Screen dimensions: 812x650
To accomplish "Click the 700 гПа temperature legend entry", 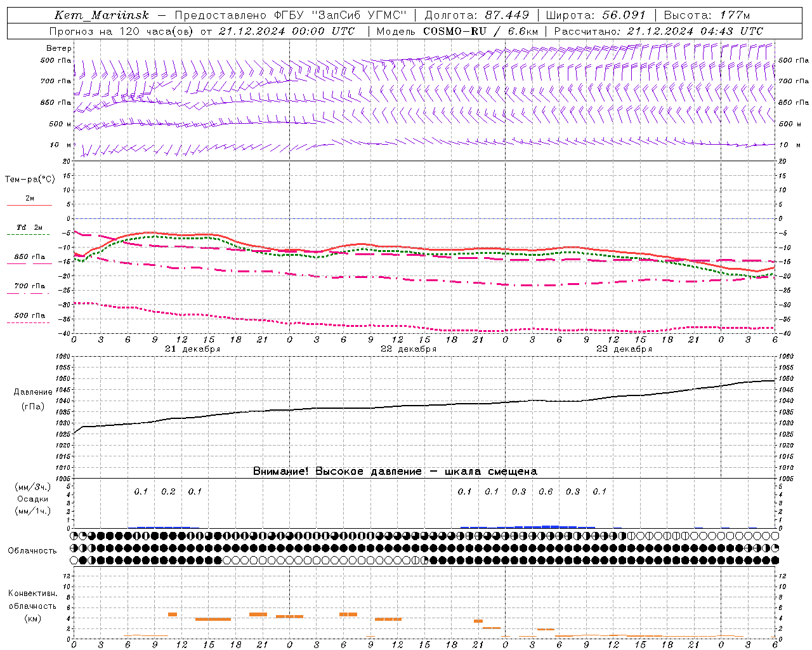I will 29,289.
